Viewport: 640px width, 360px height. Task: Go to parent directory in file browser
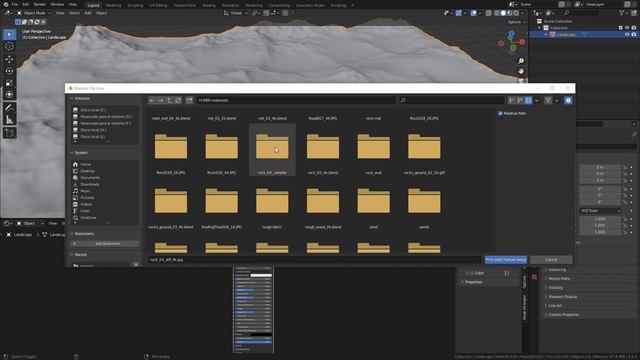(169, 100)
